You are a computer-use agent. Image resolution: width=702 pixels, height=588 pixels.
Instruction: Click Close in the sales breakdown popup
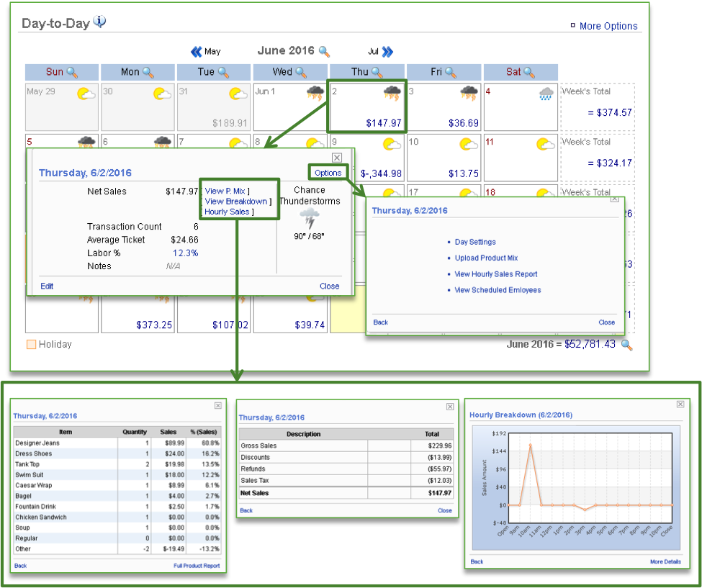[444, 510]
